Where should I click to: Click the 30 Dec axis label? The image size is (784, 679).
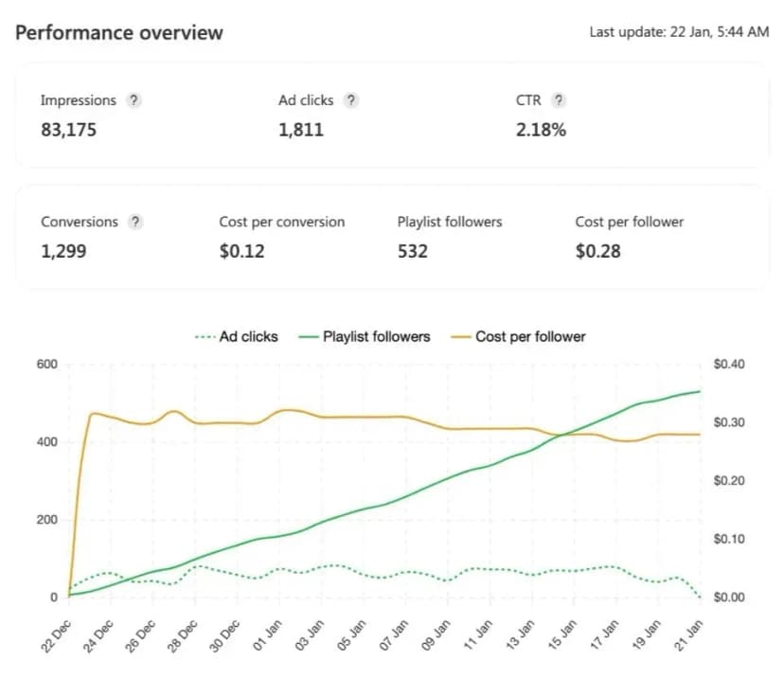(225, 636)
